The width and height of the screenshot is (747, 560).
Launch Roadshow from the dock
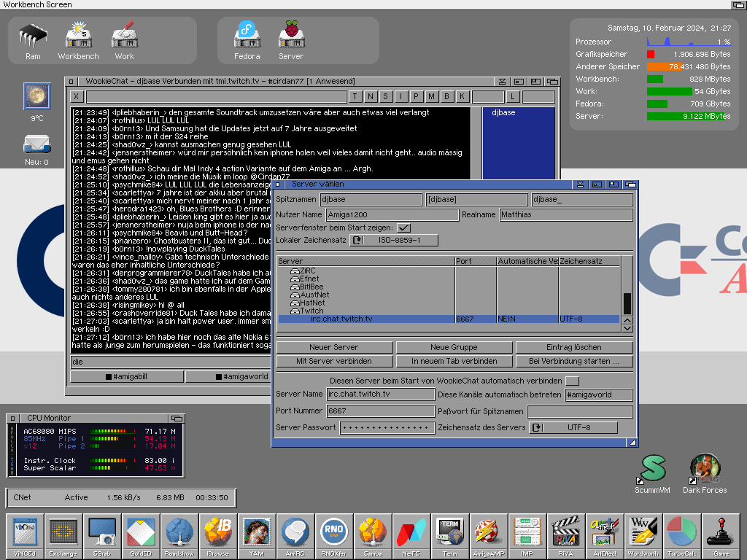tap(179, 536)
